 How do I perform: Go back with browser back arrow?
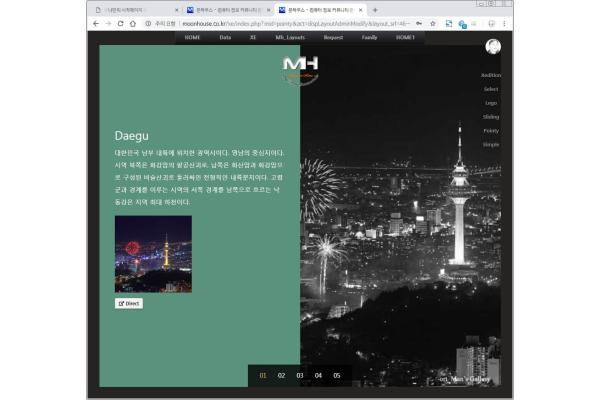[96, 24]
